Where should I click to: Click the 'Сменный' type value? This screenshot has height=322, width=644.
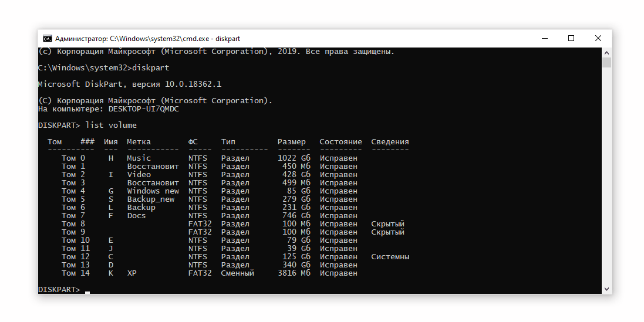point(237,273)
